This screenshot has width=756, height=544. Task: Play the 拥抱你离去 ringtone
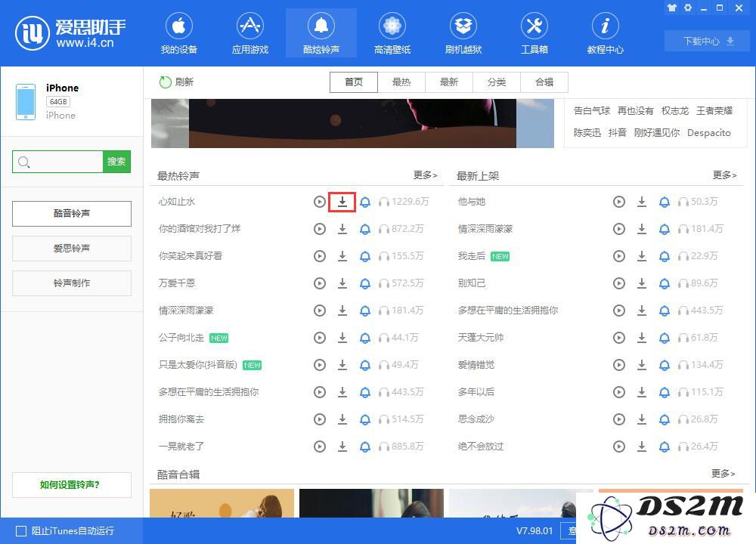(319, 419)
